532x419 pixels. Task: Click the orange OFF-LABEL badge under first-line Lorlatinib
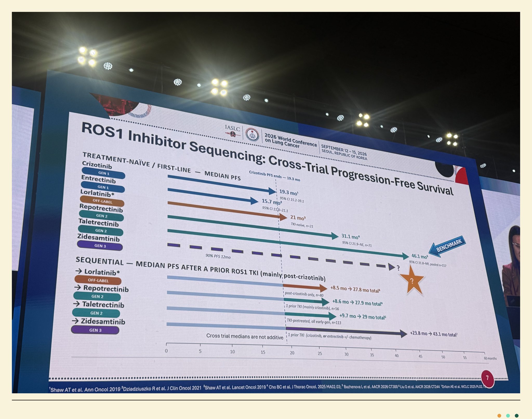click(x=102, y=201)
